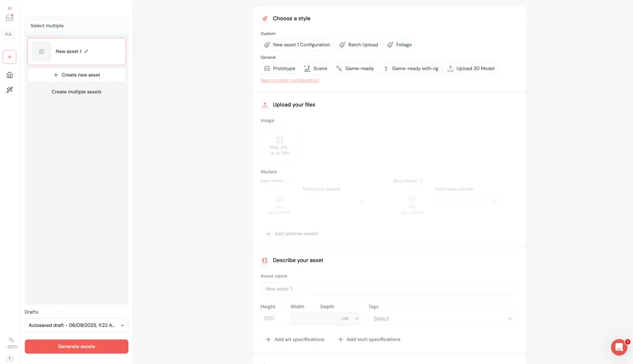This screenshot has height=364, width=633.
Task: Select the New asset 1 thumbnail placeholder
Action: point(42,51)
